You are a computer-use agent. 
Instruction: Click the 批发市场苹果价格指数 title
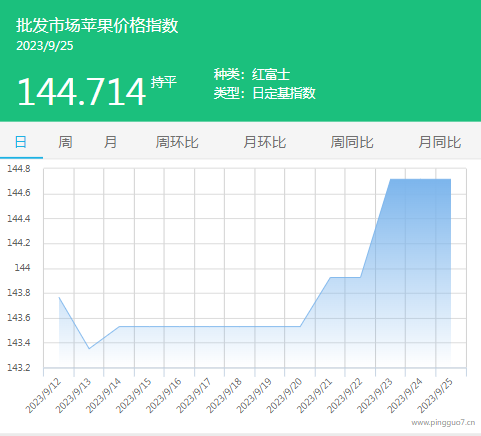(97, 25)
